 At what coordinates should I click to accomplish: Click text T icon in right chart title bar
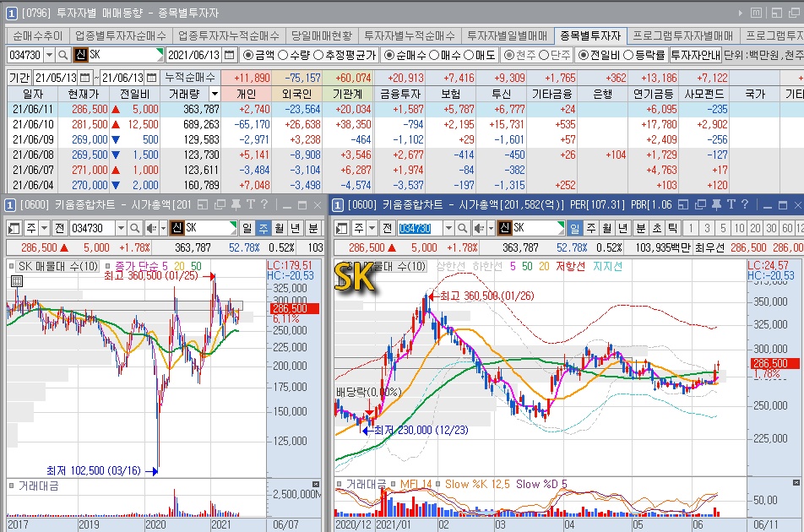pyautogui.click(x=731, y=205)
